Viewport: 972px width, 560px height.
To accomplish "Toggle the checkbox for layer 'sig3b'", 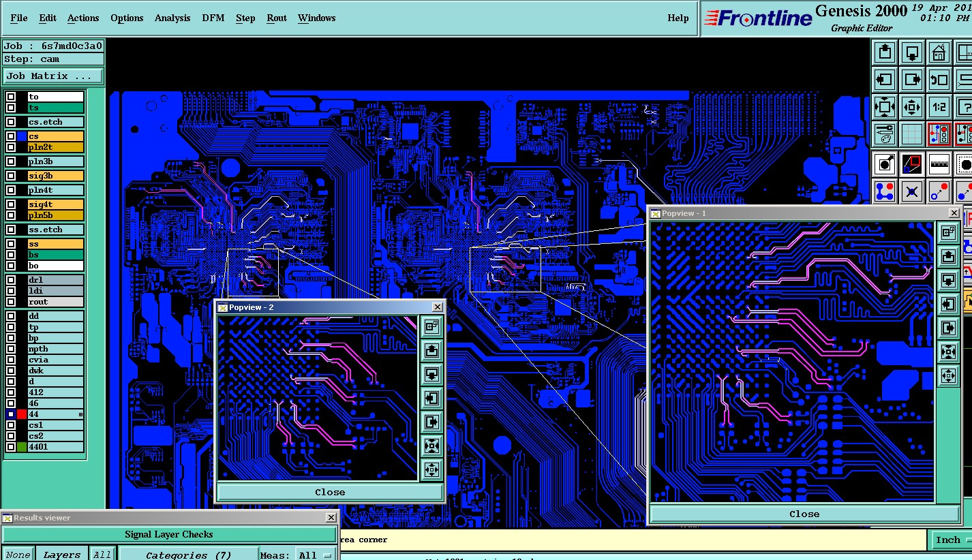I will (x=11, y=176).
